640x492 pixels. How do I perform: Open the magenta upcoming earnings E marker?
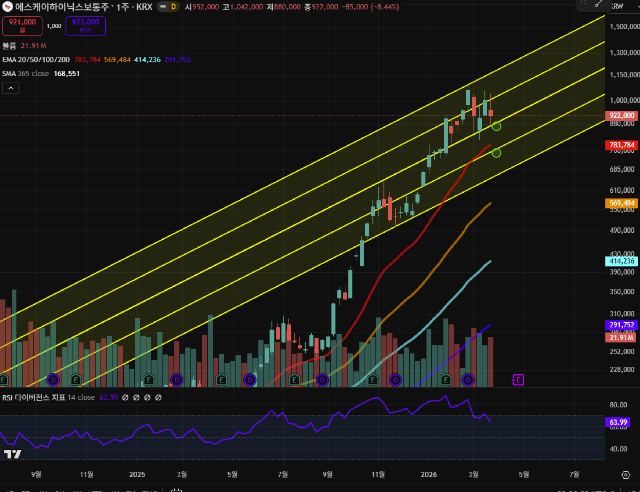(518, 380)
